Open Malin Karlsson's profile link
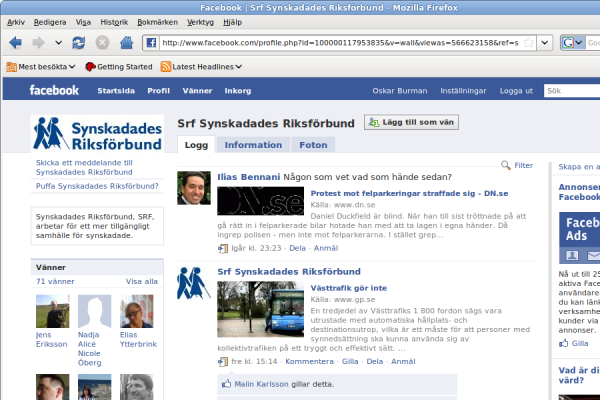 [261, 384]
